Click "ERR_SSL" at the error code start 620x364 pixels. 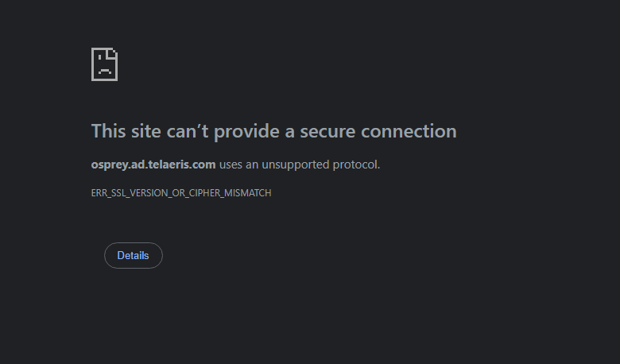click(109, 193)
